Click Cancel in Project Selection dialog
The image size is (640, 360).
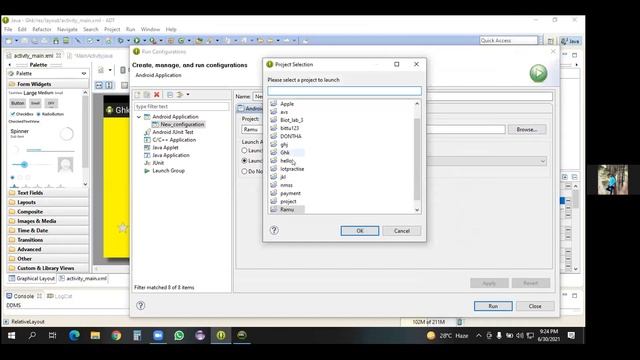402,231
